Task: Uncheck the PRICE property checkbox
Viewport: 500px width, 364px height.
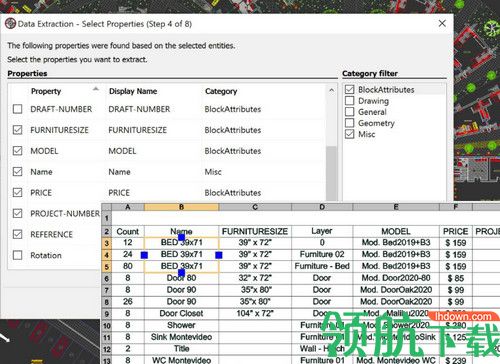Action: click(17, 192)
